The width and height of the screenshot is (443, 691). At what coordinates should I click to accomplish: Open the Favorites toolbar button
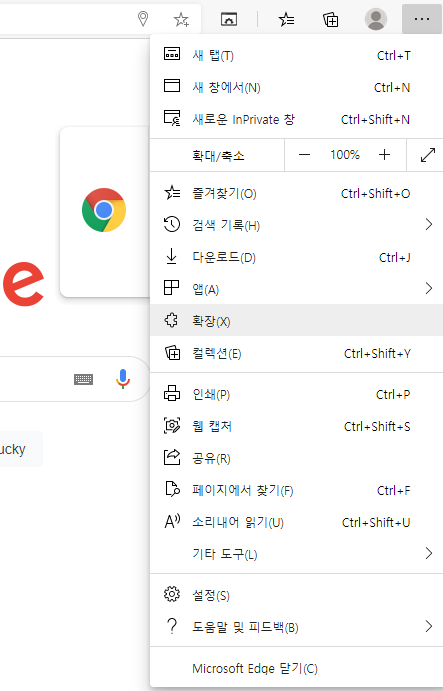tap(287, 19)
